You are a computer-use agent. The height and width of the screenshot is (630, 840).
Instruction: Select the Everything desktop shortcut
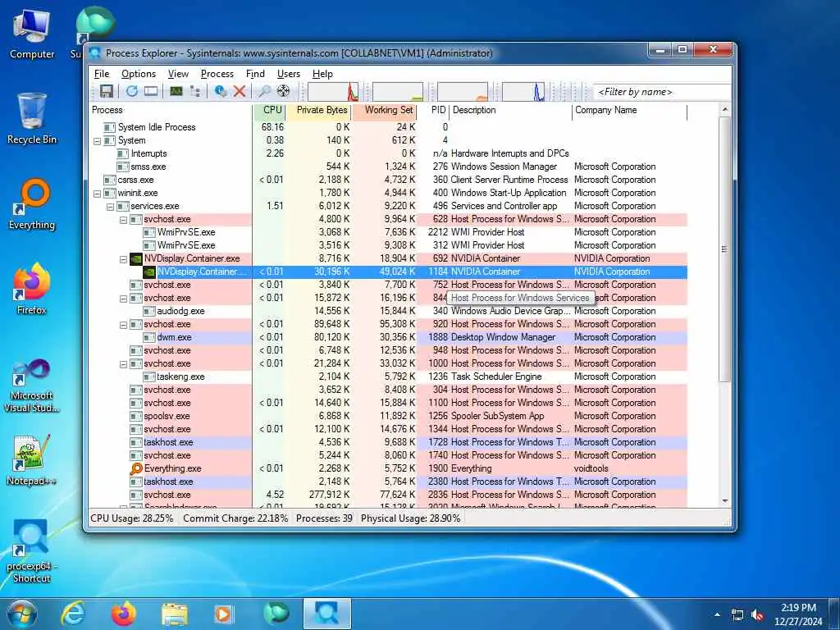32,204
